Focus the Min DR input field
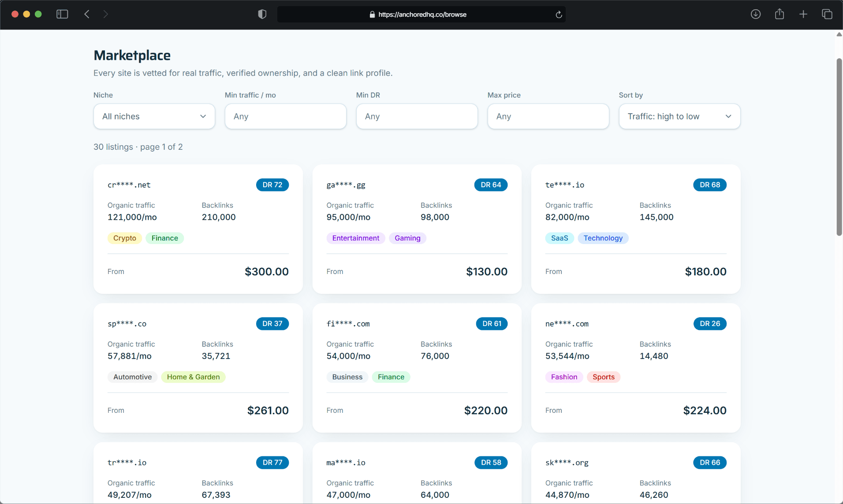The image size is (843, 504). (417, 116)
